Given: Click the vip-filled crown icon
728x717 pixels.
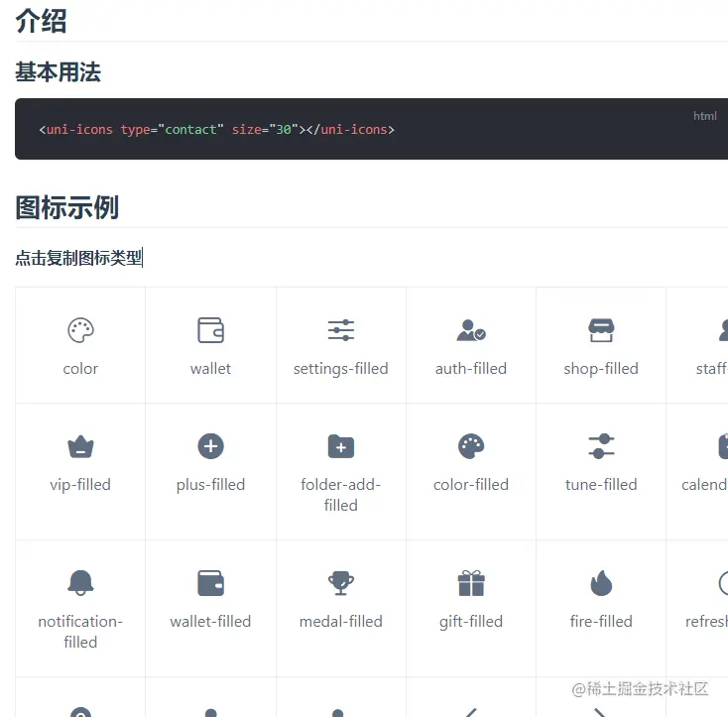Looking at the screenshot, I should (80, 446).
